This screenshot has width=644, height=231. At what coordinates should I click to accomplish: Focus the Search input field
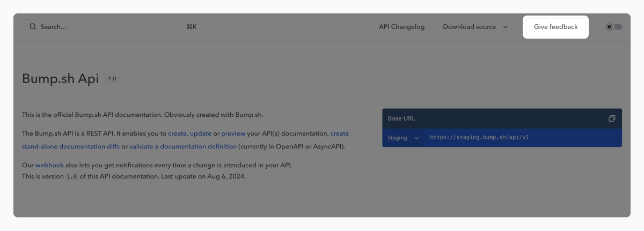tap(107, 27)
